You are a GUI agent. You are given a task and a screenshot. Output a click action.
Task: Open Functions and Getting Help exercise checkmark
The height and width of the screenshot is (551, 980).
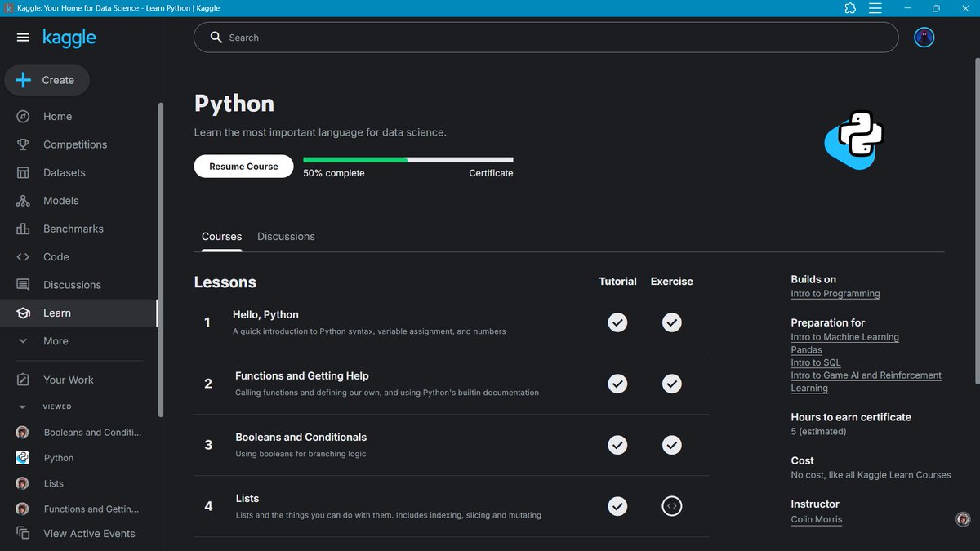click(671, 384)
